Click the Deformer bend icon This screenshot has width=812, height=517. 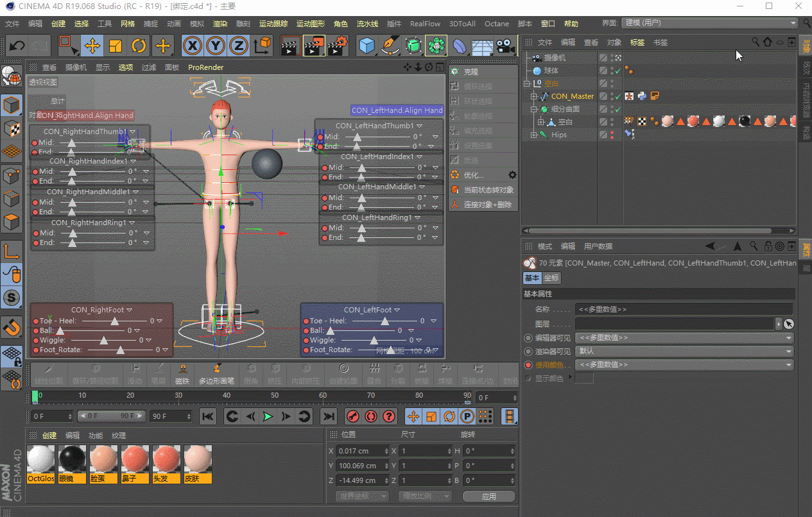coord(460,46)
